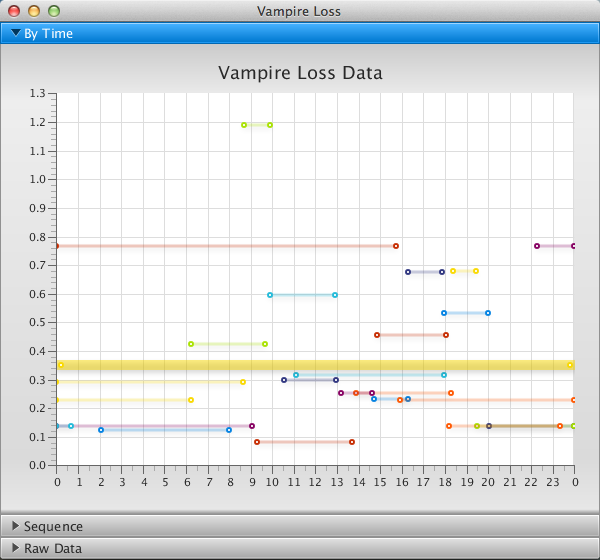
Task: Select the purple point at 0.25 near hour 13
Action: click(341, 393)
